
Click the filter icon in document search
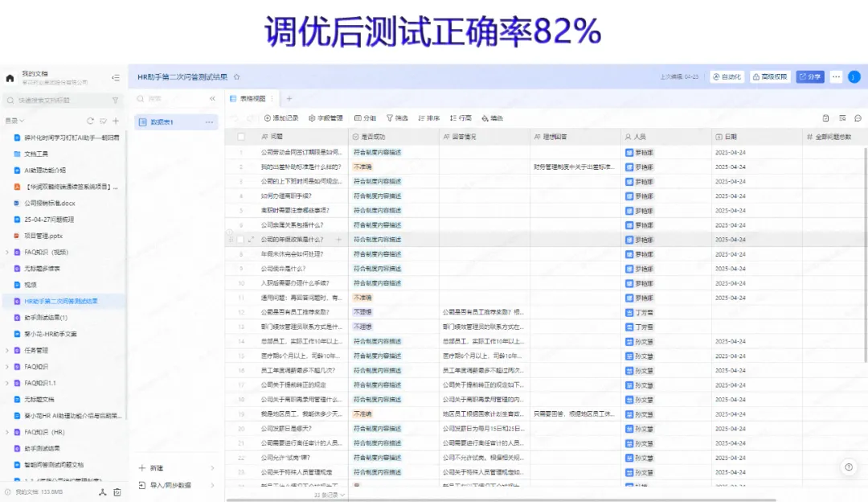pos(115,101)
